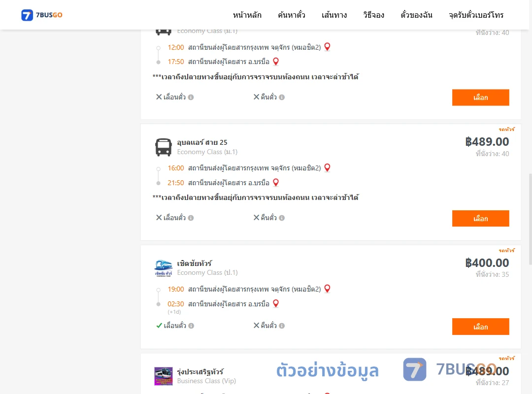Click Economy Class (ป.1) label
The image size is (532, 394).
pyautogui.click(x=207, y=272)
